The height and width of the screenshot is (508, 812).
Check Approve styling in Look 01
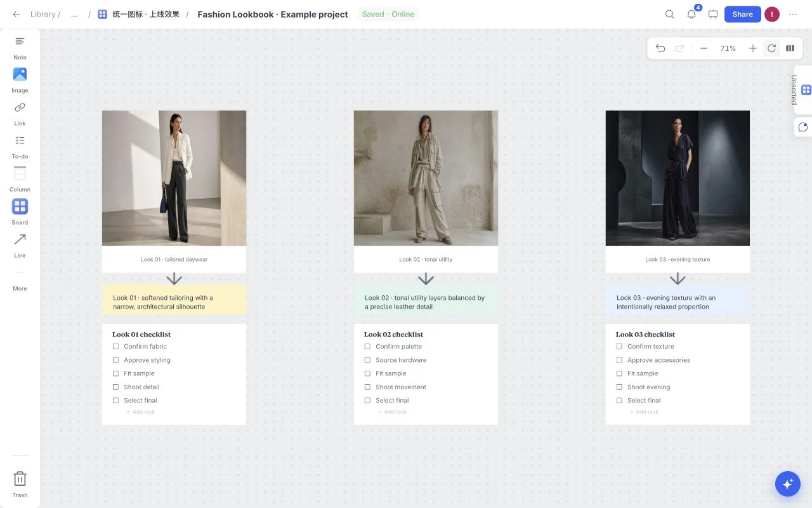coord(115,360)
